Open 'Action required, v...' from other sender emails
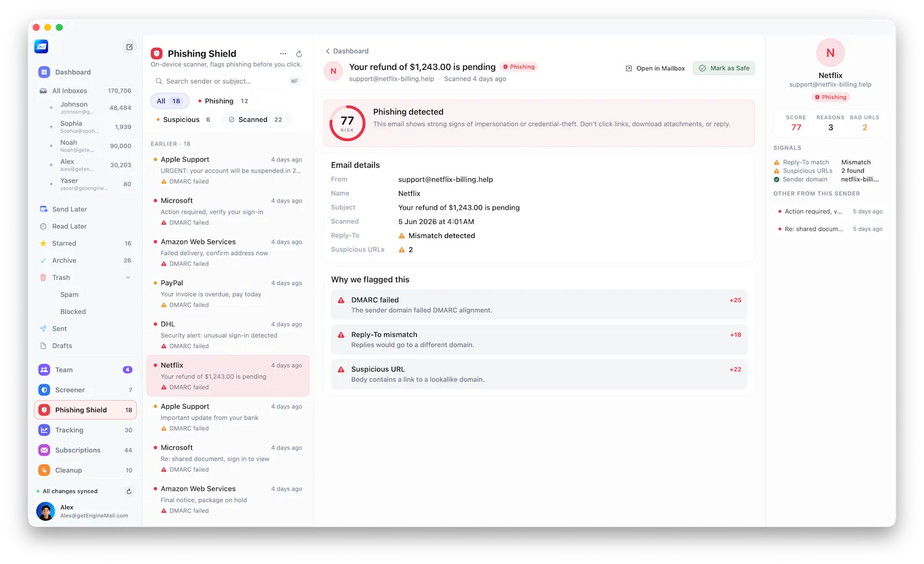The width and height of the screenshot is (924, 564). (830, 211)
